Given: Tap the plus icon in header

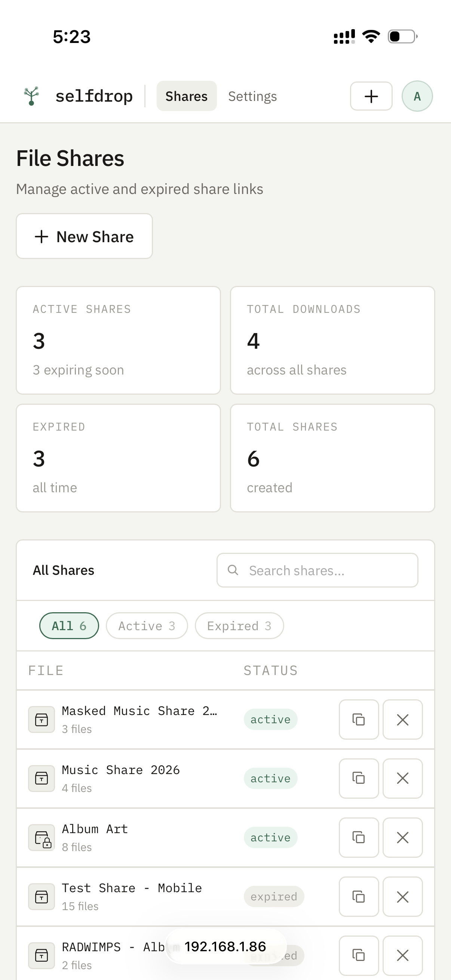Looking at the screenshot, I should (371, 96).
